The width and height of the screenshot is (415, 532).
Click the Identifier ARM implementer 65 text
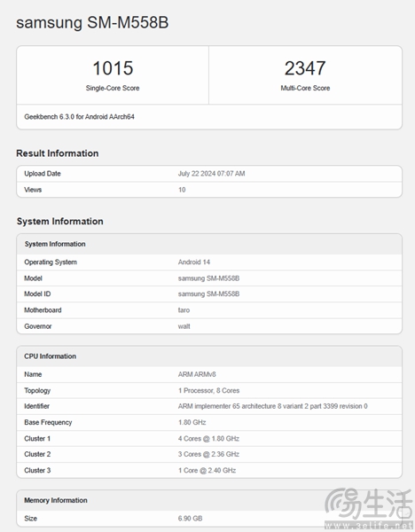point(272,406)
